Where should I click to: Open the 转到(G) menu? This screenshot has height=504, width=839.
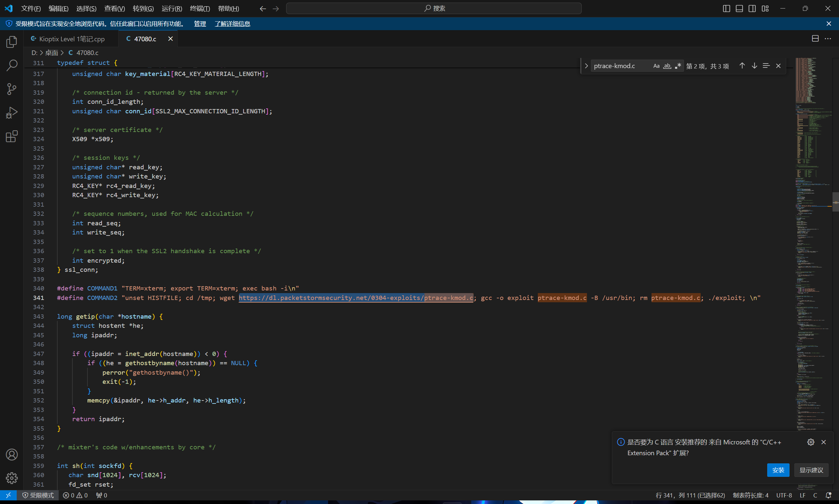coord(143,9)
